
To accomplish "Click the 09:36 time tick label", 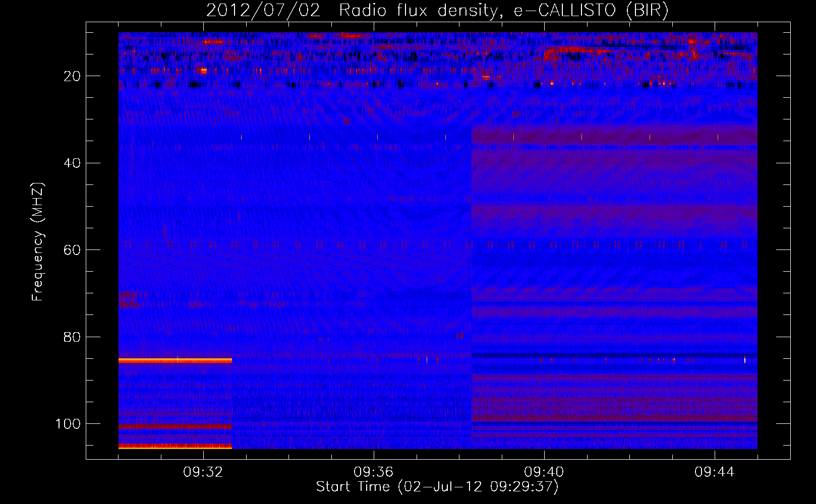I will point(374,472).
